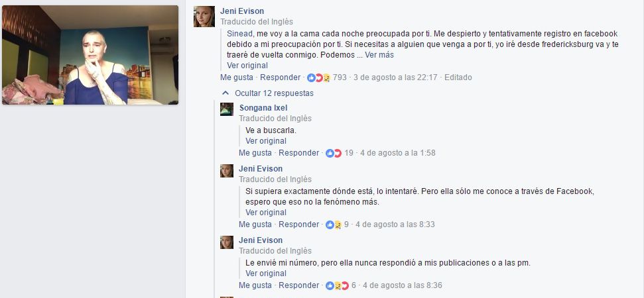Expand top comment with Ver más

(379, 55)
